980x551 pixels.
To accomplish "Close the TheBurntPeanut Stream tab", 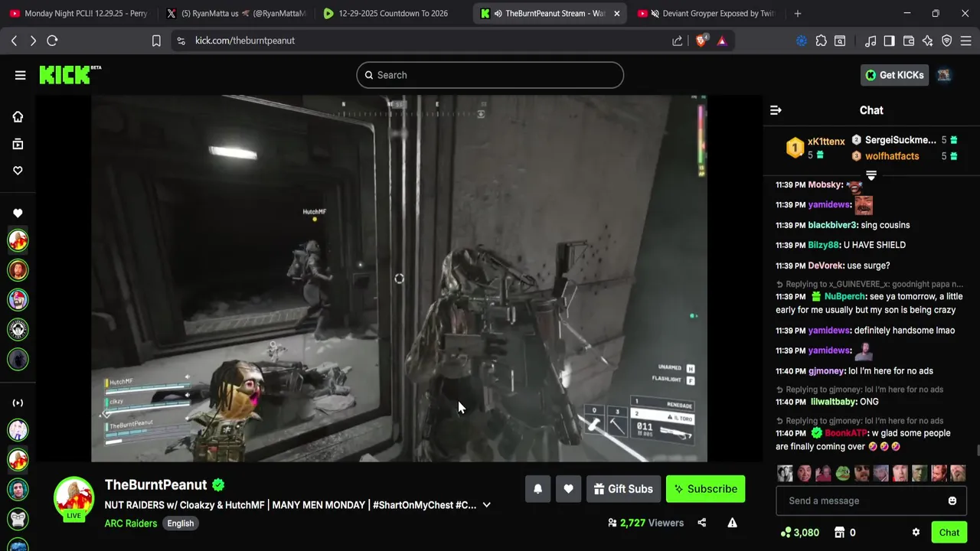I will [x=616, y=13].
